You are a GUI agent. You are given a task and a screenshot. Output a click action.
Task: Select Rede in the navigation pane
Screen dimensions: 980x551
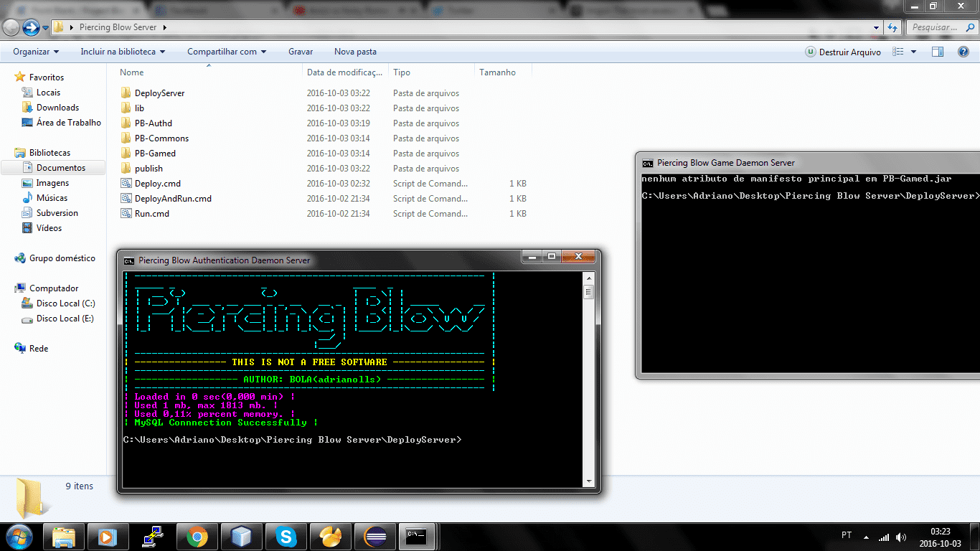pos(39,349)
